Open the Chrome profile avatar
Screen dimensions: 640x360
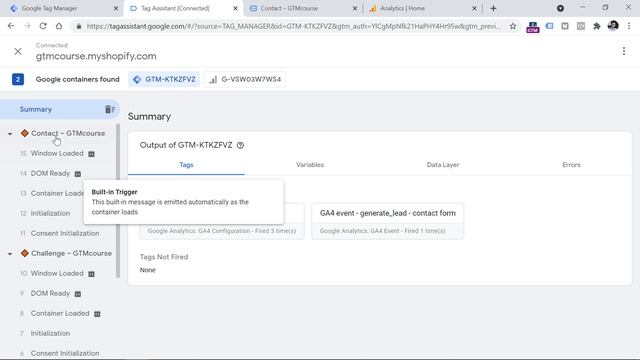point(613,26)
